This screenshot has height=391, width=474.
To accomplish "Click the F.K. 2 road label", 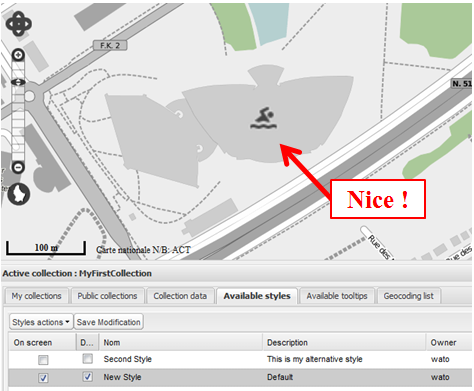I will (110, 45).
